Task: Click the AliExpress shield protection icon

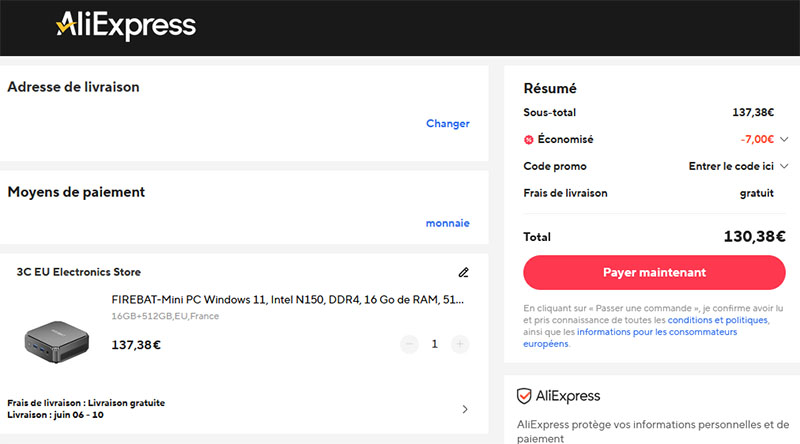Action: point(524,396)
